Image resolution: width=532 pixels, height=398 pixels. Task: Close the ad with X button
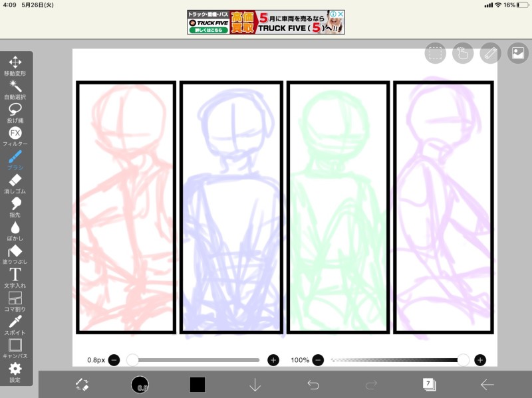340,14
